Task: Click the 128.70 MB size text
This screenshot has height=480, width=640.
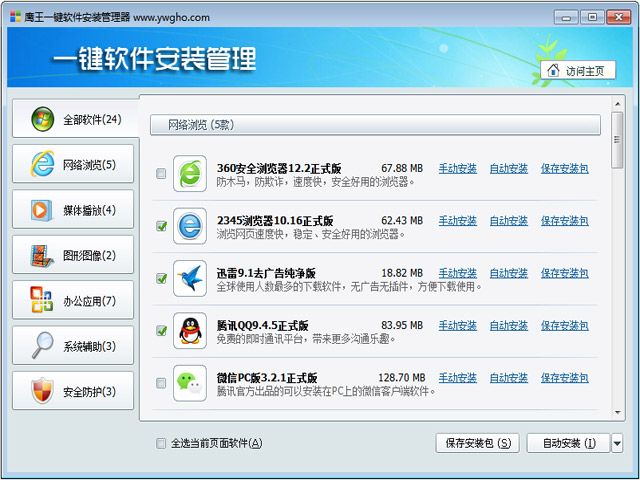Action: pyautogui.click(x=402, y=378)
